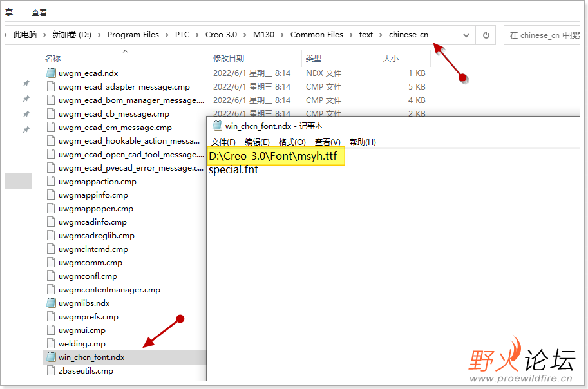Go to the PTC breadcrumb folder

182,35
